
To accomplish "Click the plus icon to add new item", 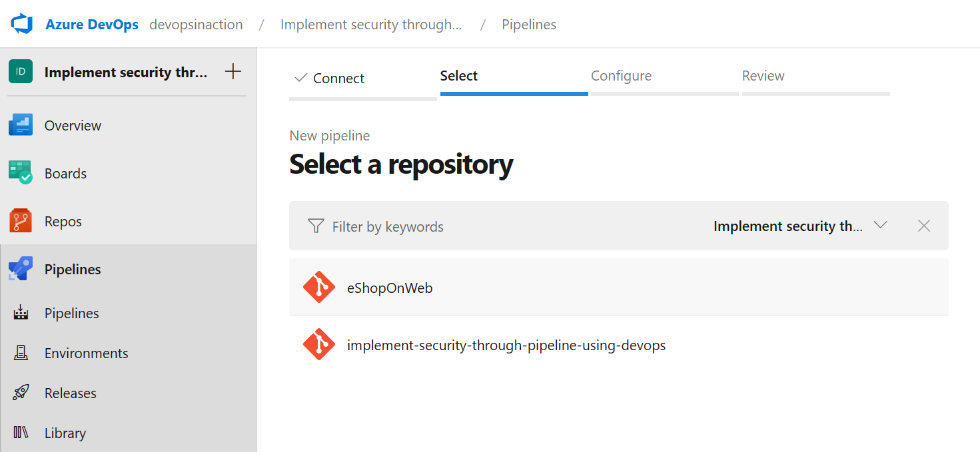I will [x=233, y=72].
